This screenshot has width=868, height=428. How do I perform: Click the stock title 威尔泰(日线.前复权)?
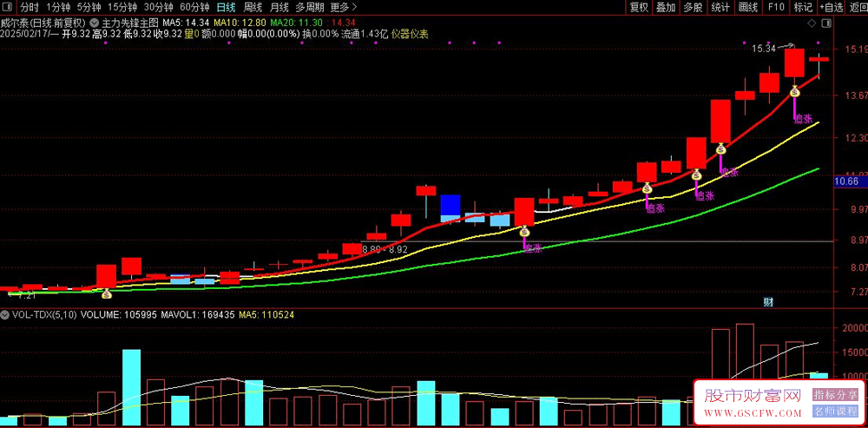click(x=43, y=23)
